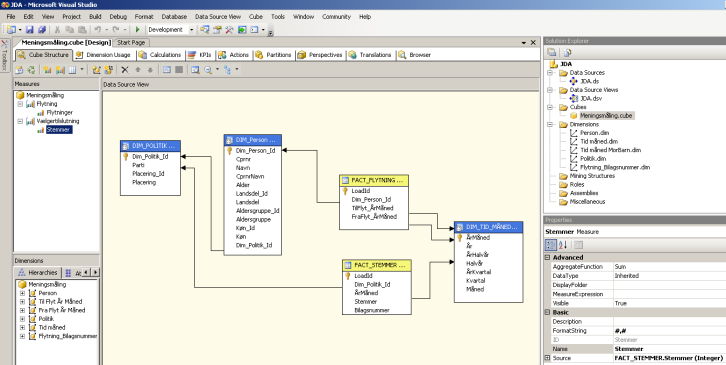
Task: Click the DIM_Person table header
Action: (x=253, y=140)
